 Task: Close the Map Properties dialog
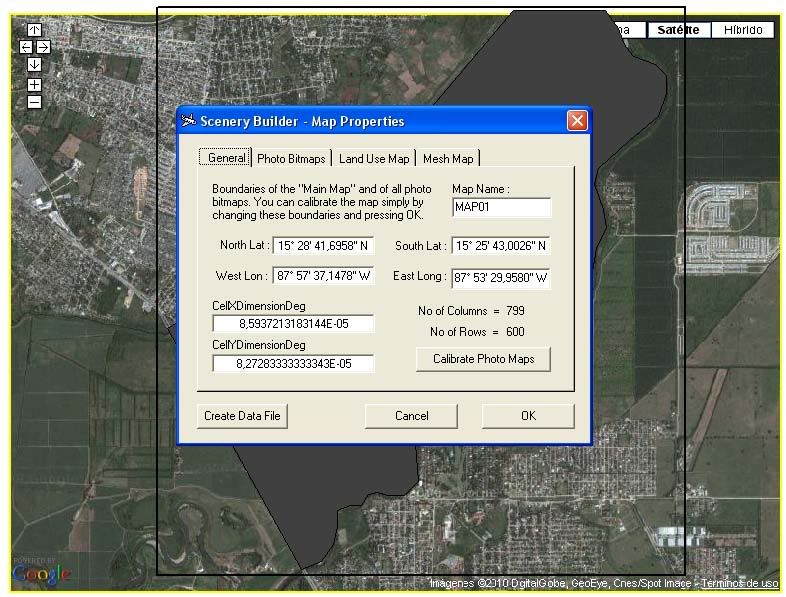(576, 121)
